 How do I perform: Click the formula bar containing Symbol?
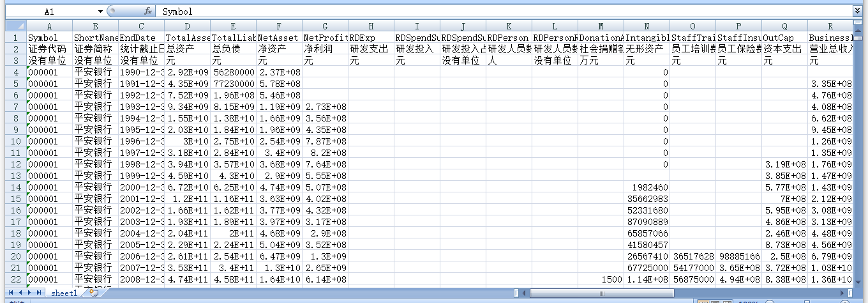click(504, 12)
